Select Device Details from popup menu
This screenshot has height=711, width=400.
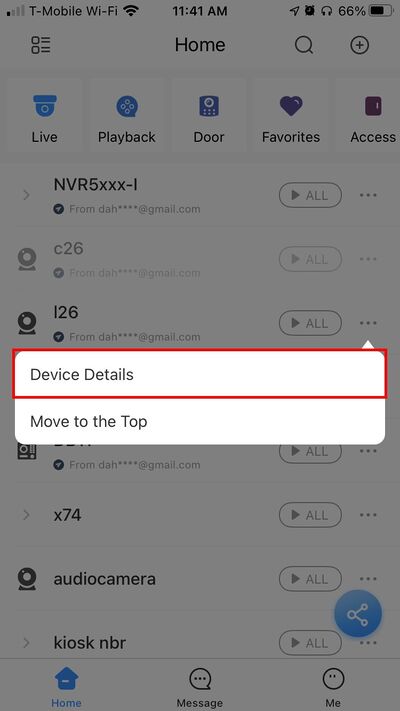click(x=200, y=374)
